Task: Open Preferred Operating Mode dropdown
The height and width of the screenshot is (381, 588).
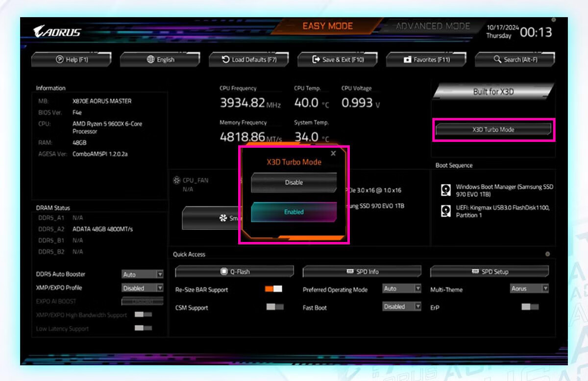Action: (402, 289)
